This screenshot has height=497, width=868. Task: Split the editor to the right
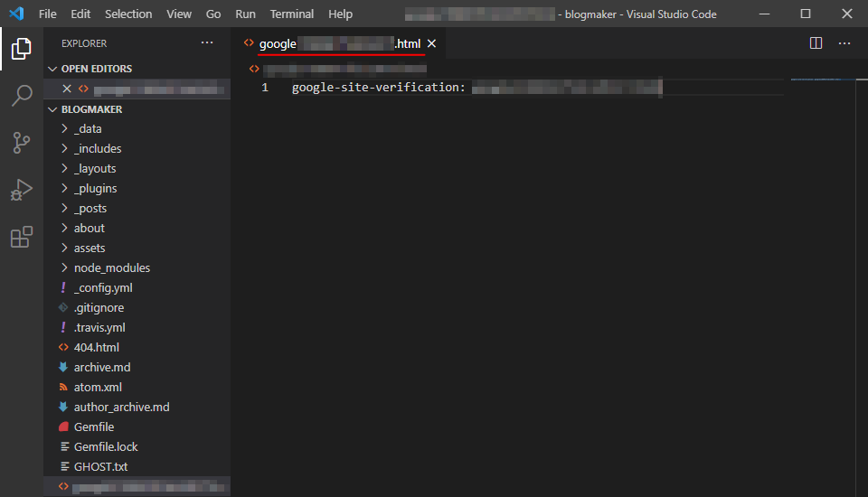[816, 43]
